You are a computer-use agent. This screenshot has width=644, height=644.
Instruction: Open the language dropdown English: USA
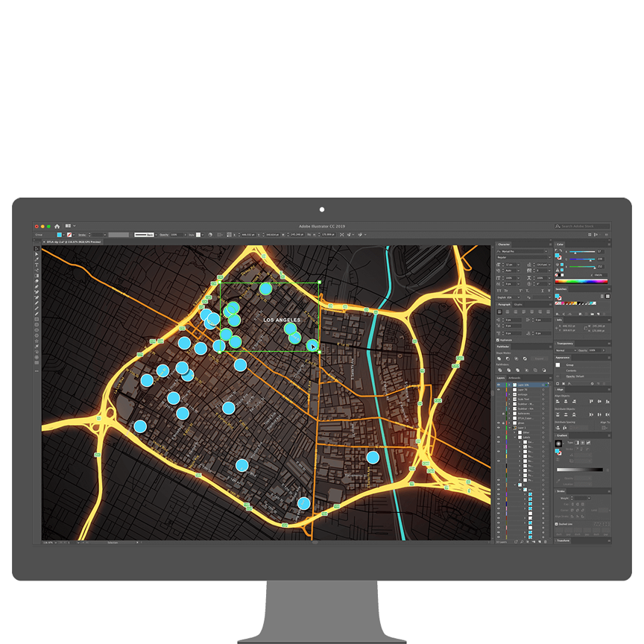coord(508,297)
